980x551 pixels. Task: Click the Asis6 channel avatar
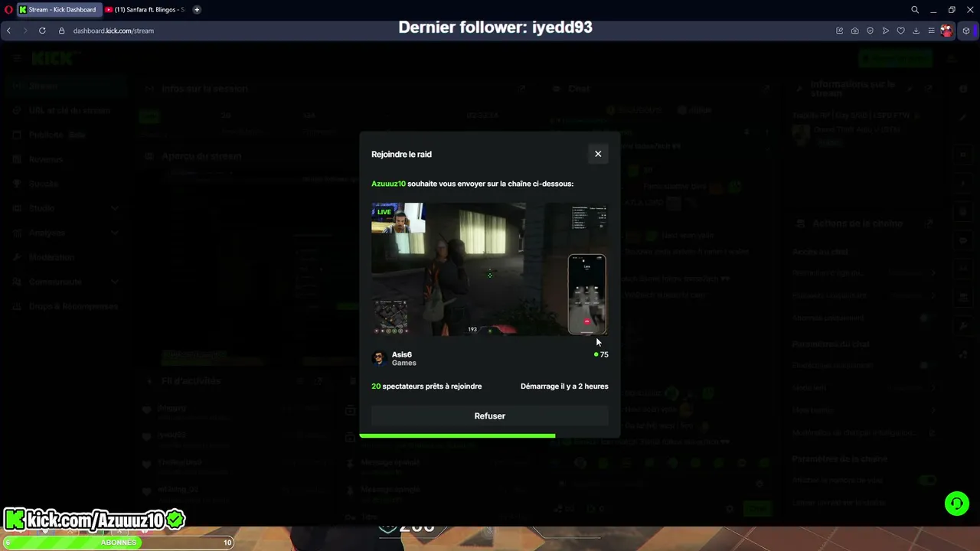click(x=379, y=358)
